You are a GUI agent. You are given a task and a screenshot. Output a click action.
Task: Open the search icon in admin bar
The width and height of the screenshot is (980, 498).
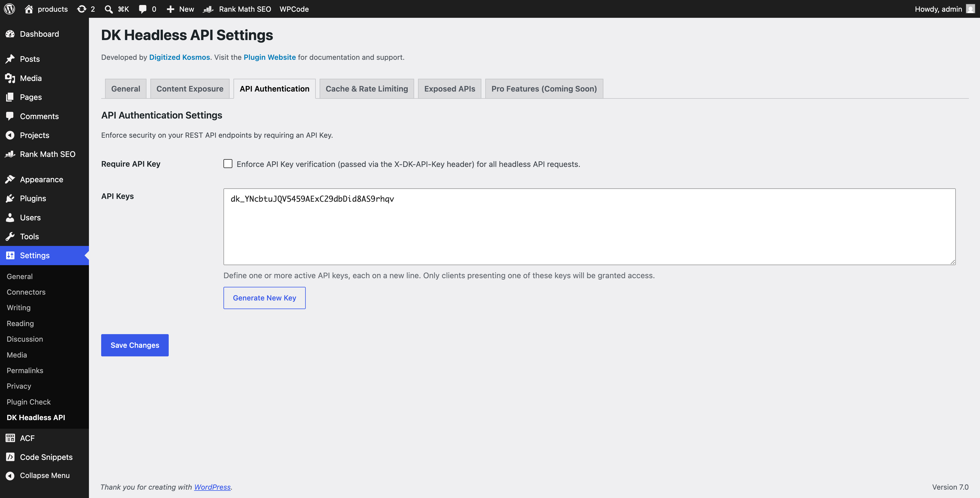[109, 9]
